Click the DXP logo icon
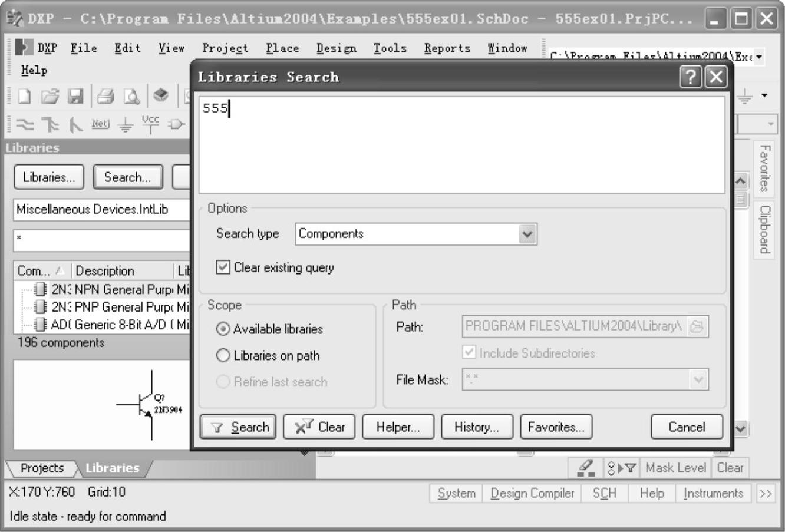 click(24, 48)
